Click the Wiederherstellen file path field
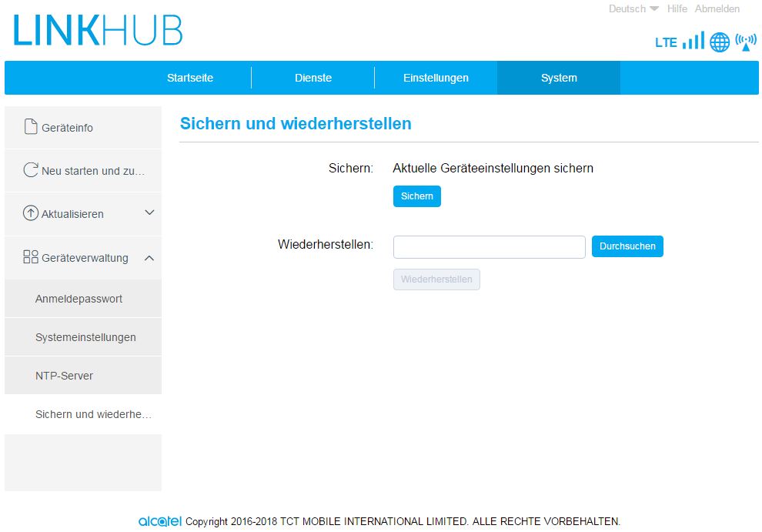The width and height of the screenshot is (762, 532). (489, 247)
